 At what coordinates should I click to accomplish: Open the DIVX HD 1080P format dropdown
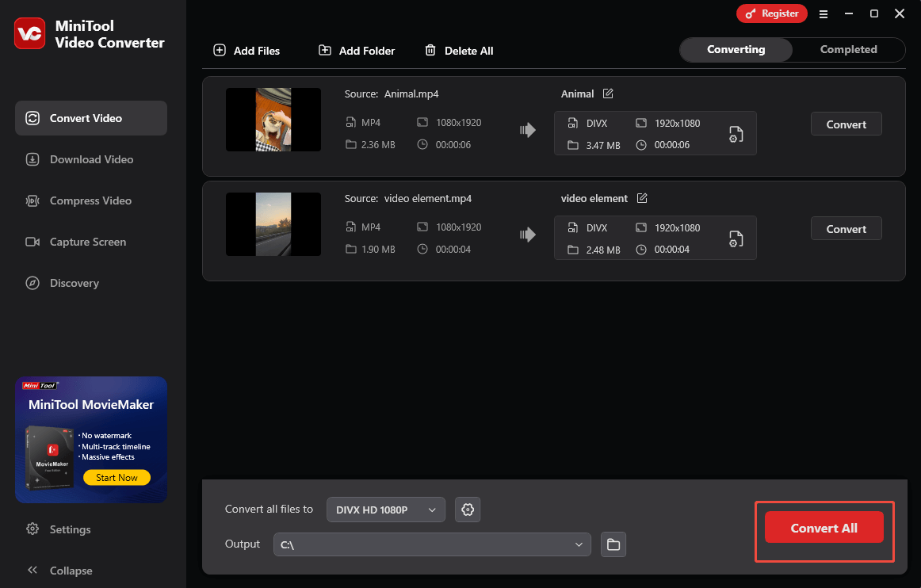pyautogui.click(x=386, y=510)
